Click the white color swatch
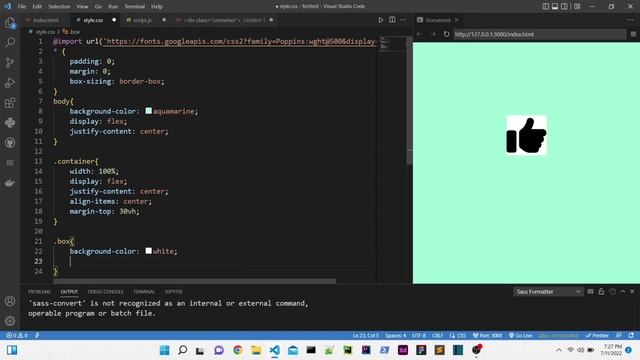The height and width of the screenshot is (360, 640). (x=149, y=251)
